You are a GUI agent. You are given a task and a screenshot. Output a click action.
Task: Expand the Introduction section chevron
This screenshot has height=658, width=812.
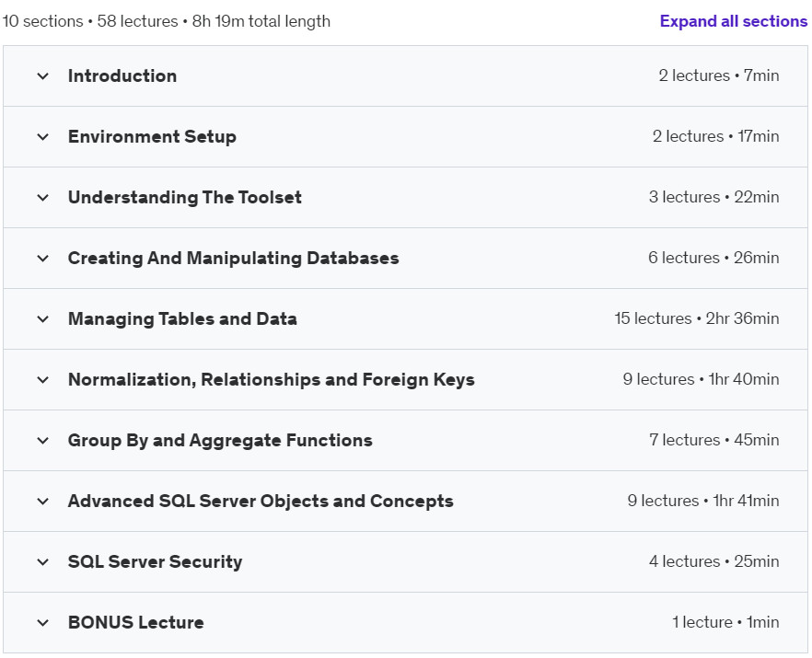point(43,76)
